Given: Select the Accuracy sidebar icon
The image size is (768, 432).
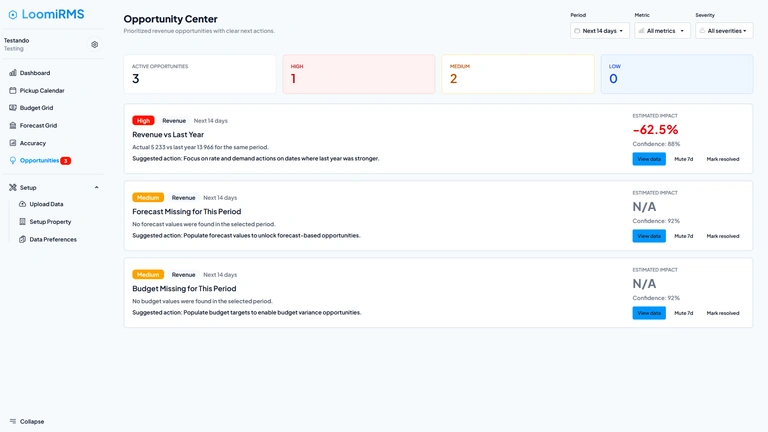Looking at the screenshot, I should [x=13, y=143].
